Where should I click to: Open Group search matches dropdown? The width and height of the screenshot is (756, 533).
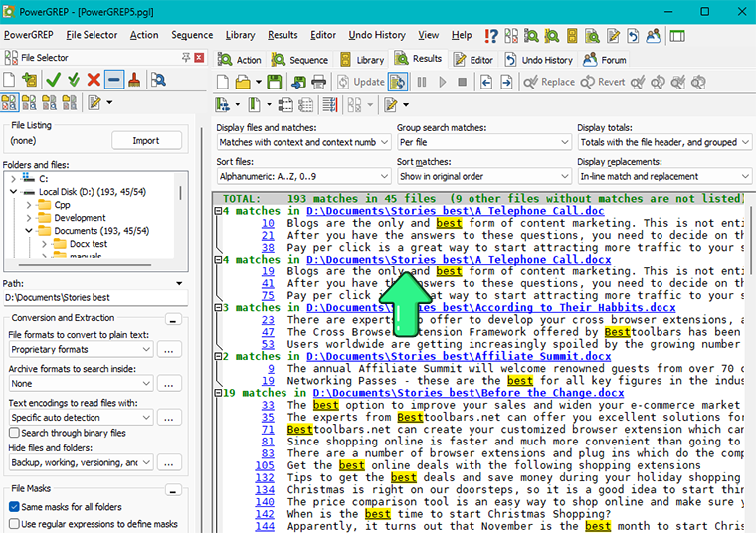click(x=484, y=142)
